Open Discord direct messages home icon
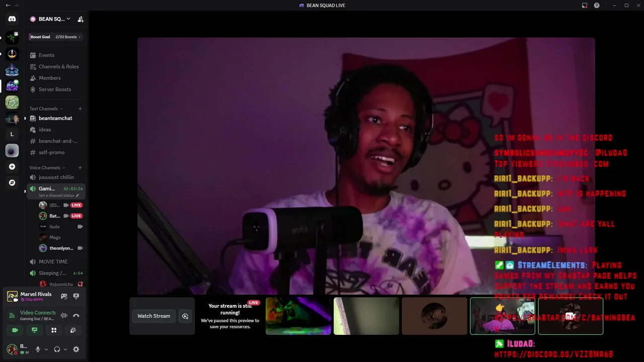Viewport: 644px width, 362px height. point(12,19)
